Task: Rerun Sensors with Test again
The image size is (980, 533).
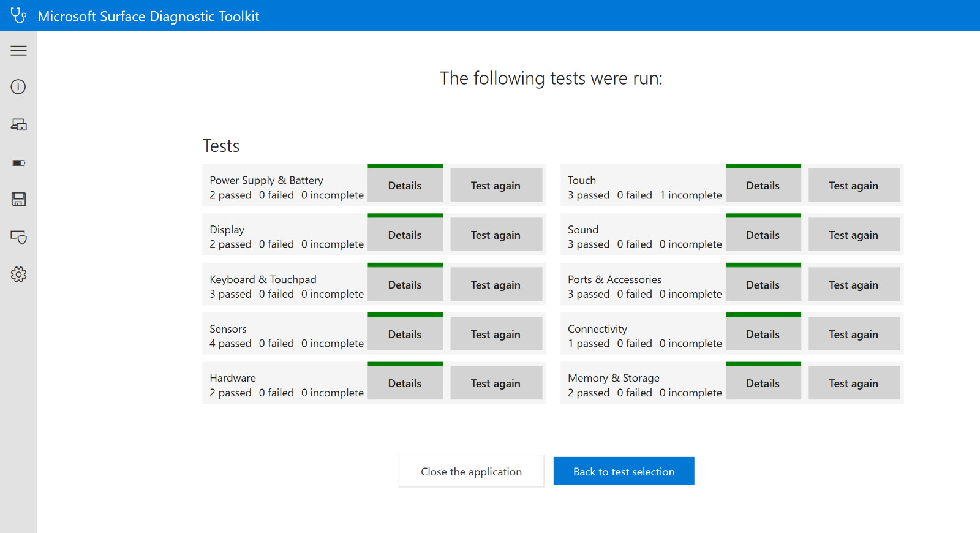Action: point(496,335)
